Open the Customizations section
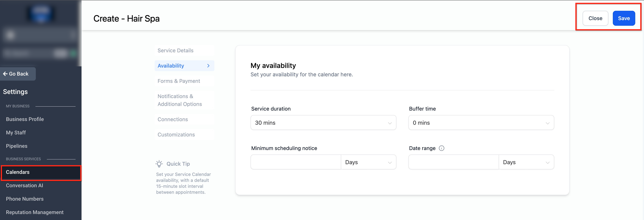 coord(176,135)
